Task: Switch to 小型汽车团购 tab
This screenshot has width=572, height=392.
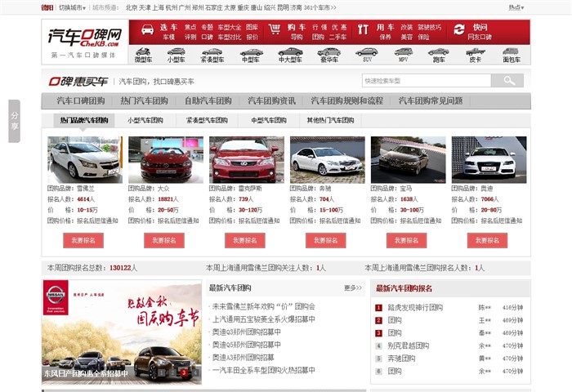Action: coord(145,120)
